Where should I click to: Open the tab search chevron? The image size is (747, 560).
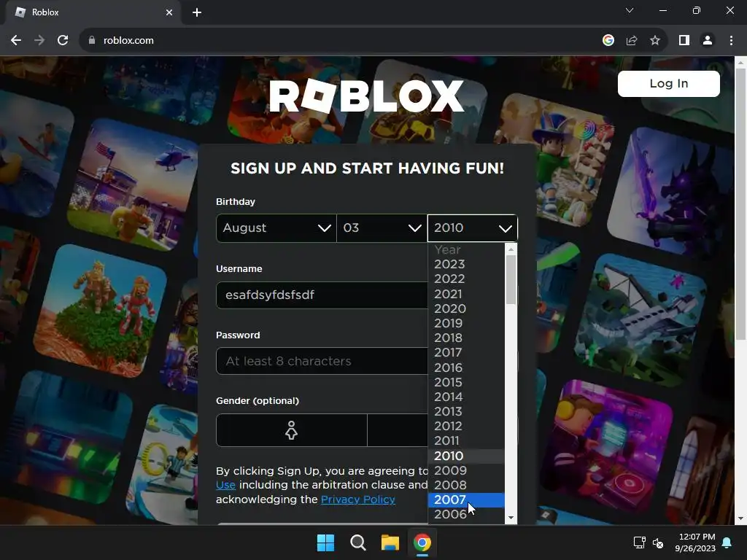630,10
